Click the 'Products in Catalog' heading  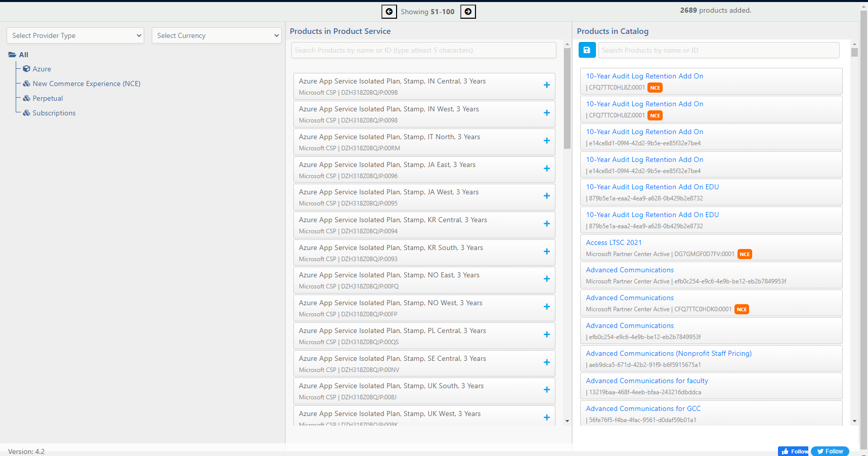pyautogui.click(x=613, y=31)
